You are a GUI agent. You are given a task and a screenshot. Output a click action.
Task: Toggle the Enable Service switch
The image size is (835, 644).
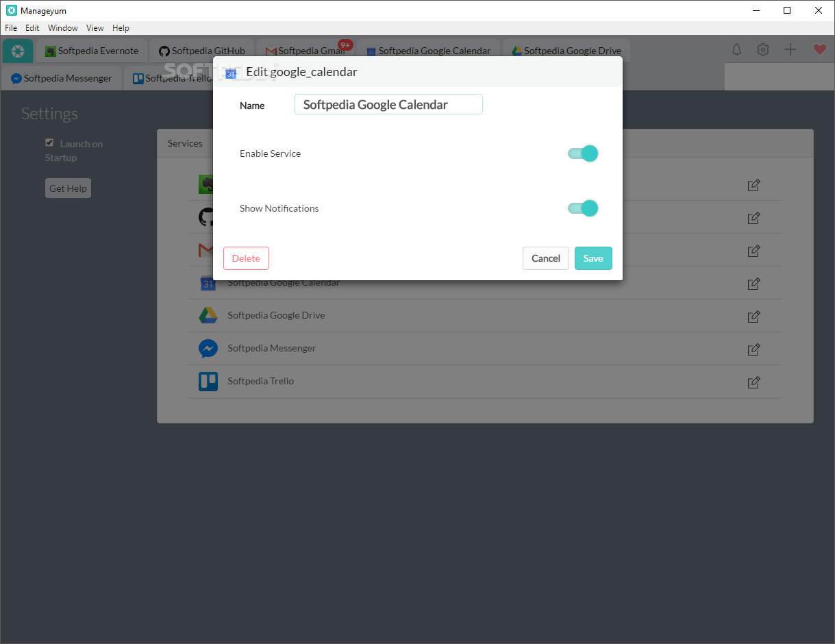(583, 153)
